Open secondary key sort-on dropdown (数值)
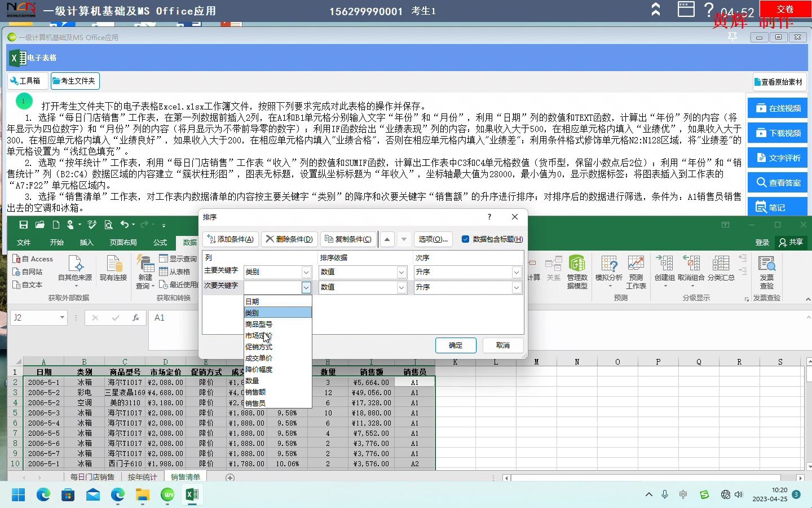This screenshot has height=508, width=812. coord(401,287)
